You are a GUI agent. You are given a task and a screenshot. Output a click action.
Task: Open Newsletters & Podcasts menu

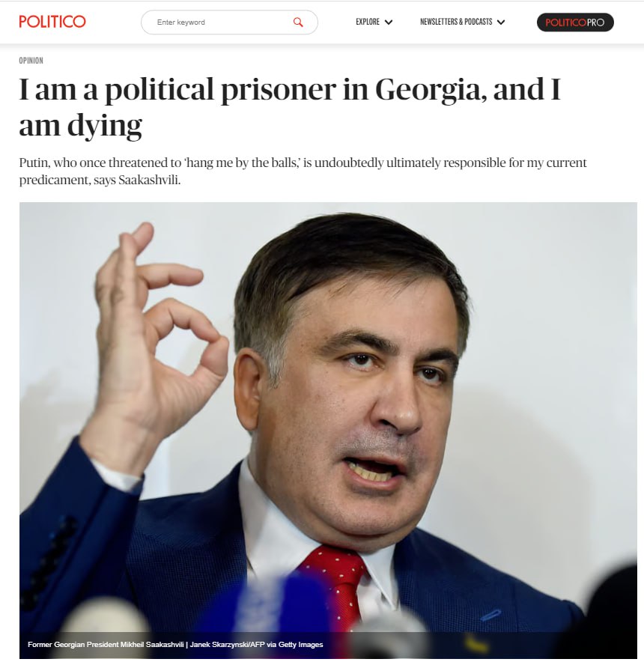462,22
